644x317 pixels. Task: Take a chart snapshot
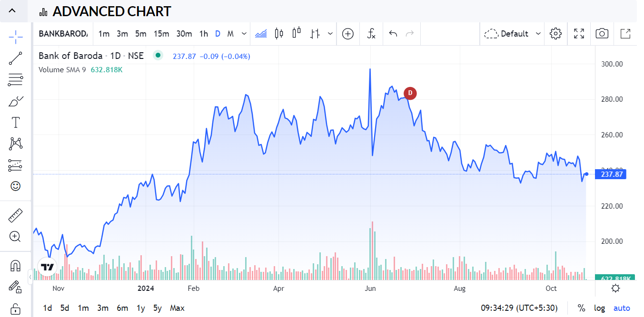click(x=602, y=34)
